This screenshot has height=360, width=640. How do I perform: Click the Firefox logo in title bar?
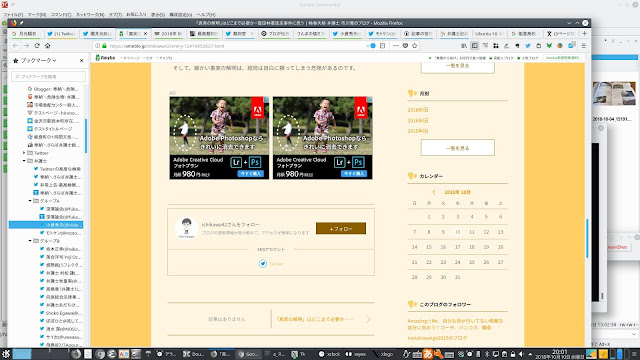(x=13, y=23)
